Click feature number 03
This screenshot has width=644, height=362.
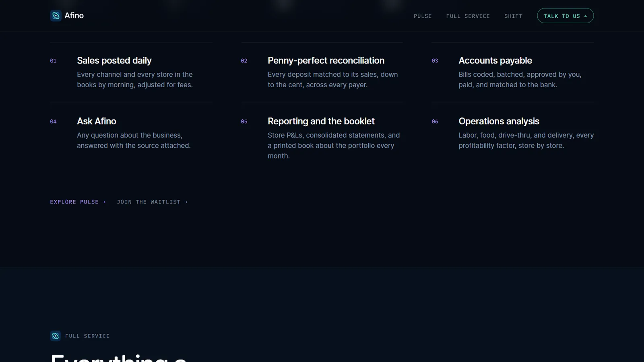[x=435, y=61]
